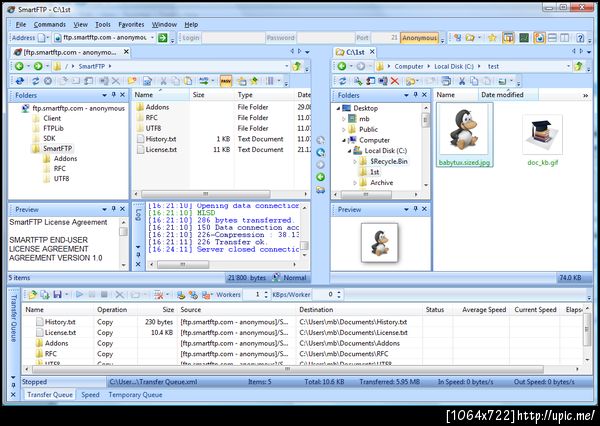Screen dimensions: 600x426
Task: Click the blue circular arrow between panes
Action: 321,152
